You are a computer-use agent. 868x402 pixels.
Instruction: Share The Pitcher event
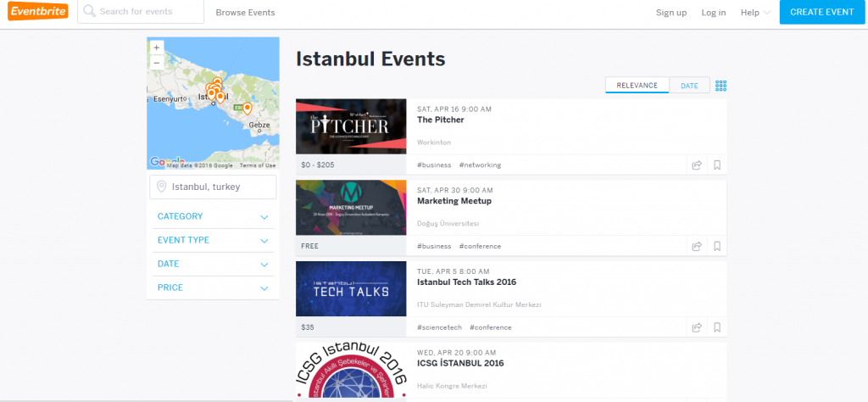pos(697,165)
